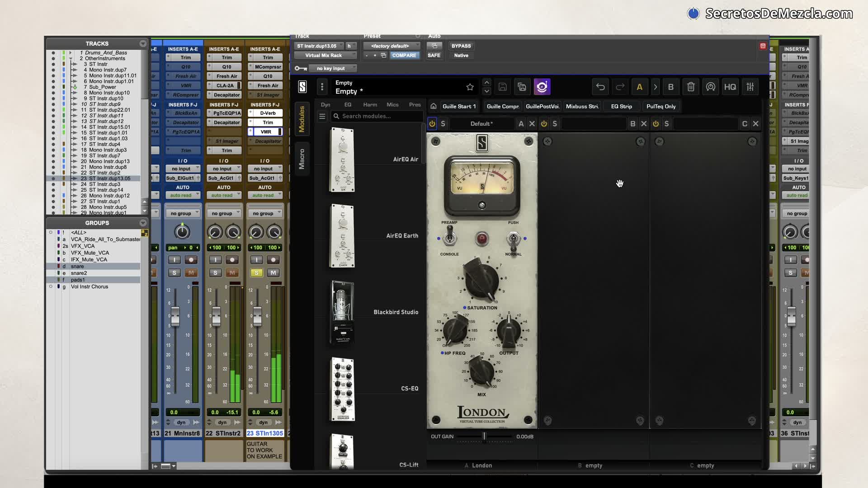Viewport: 868px width, 488px height.
Task: Click the BYPASS plugin button
Action: coord(461,46)
